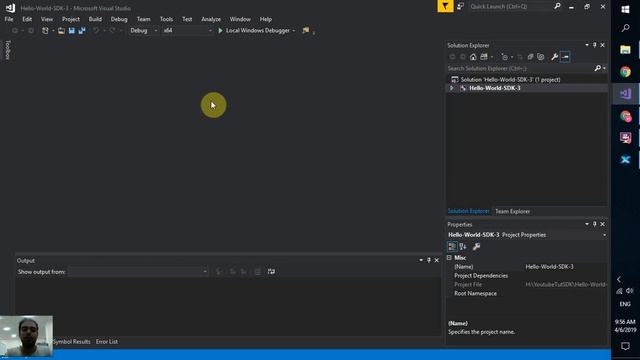Open Solution Explorer window position dropdown arrow
Image resolution: width=640 pixels, height=360 pixels.
tap(587, 45)
